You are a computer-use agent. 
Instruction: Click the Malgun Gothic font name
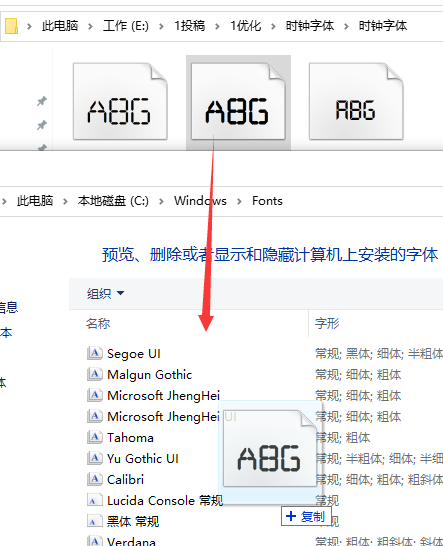150,375
